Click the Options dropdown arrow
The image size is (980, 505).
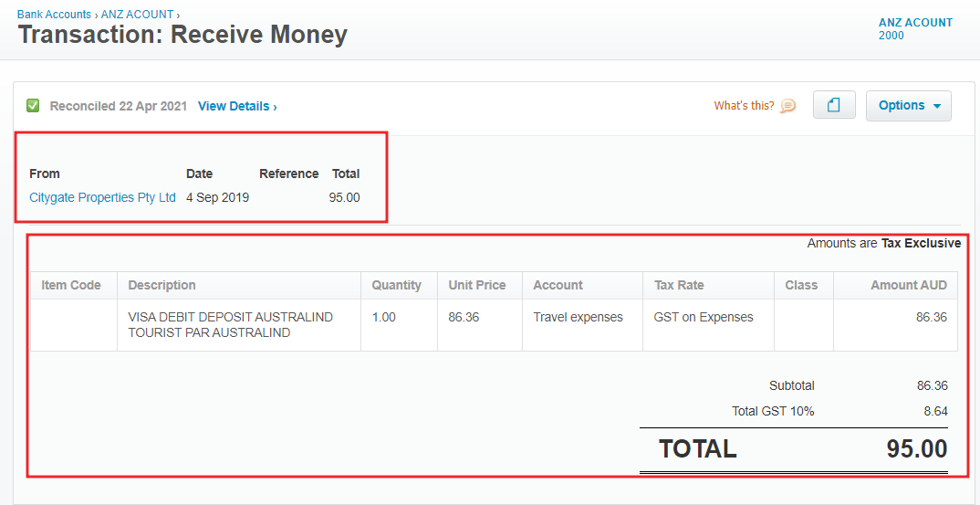coord(937,106)
